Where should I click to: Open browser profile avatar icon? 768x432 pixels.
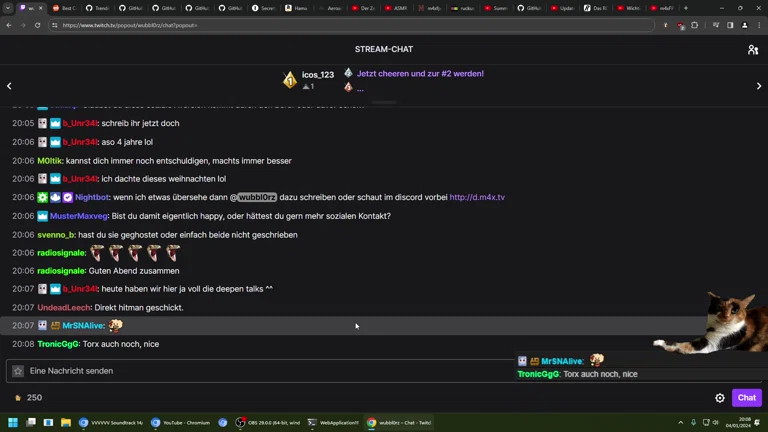click(x=744, y=25)
